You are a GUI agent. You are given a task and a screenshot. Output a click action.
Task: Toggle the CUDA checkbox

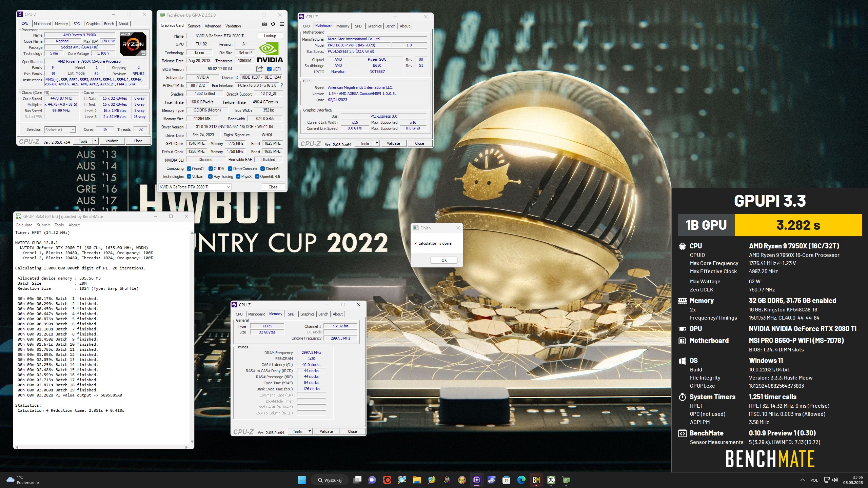point(211,169)
